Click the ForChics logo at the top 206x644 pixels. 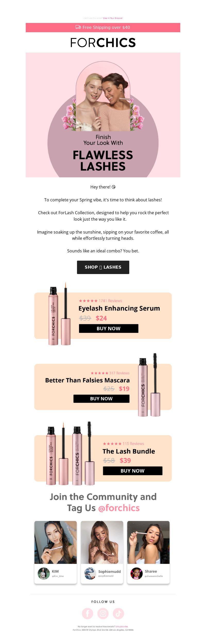click(x=103, y=43)
